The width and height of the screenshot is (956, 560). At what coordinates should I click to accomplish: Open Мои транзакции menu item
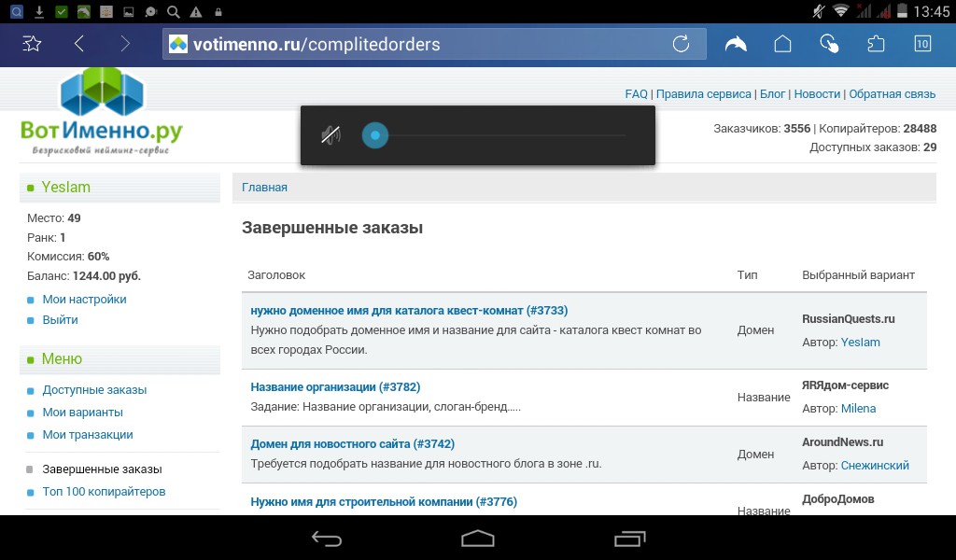pyautogui.click(x=88, y=435)
